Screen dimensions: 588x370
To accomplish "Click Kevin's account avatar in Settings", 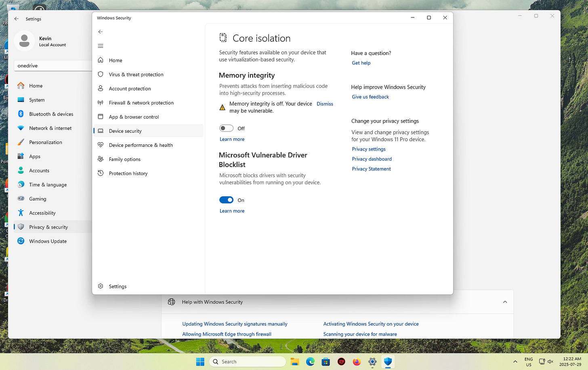I will coord(24,41).
